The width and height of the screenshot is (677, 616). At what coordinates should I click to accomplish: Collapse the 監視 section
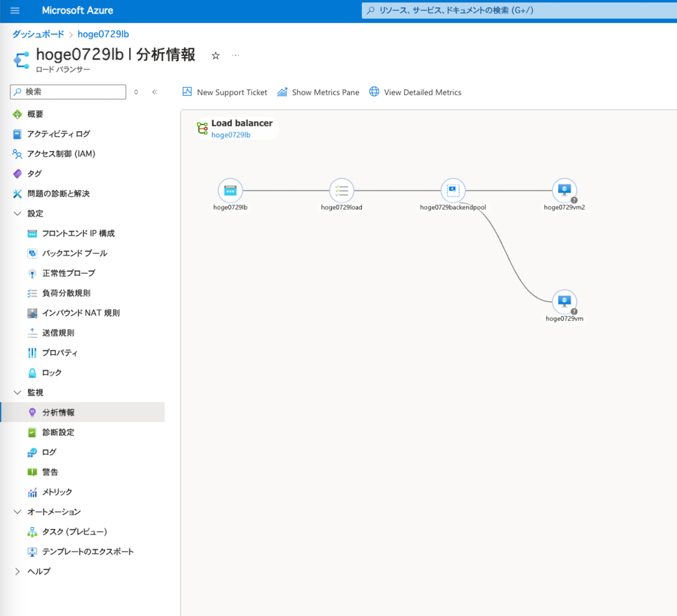coord(17,393)
